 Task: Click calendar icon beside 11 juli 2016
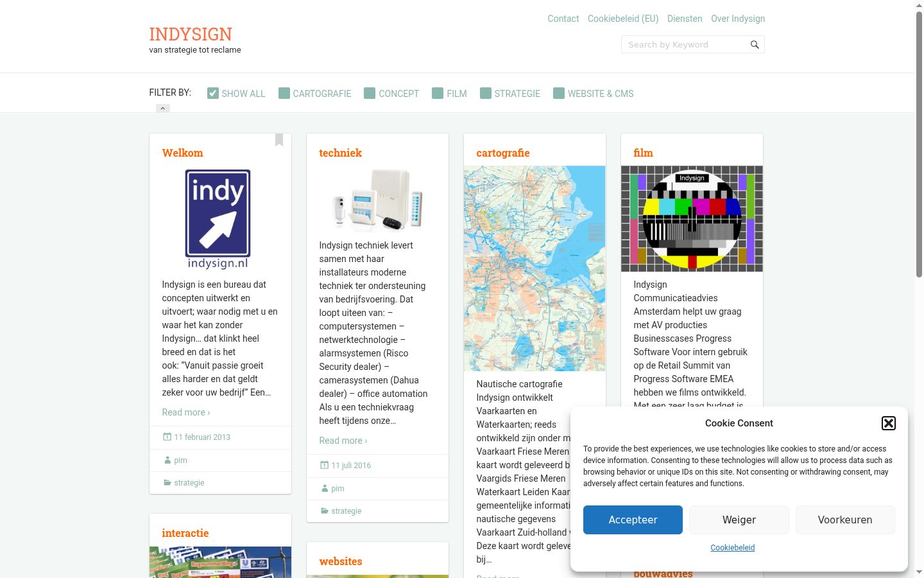tap(325, 465)
